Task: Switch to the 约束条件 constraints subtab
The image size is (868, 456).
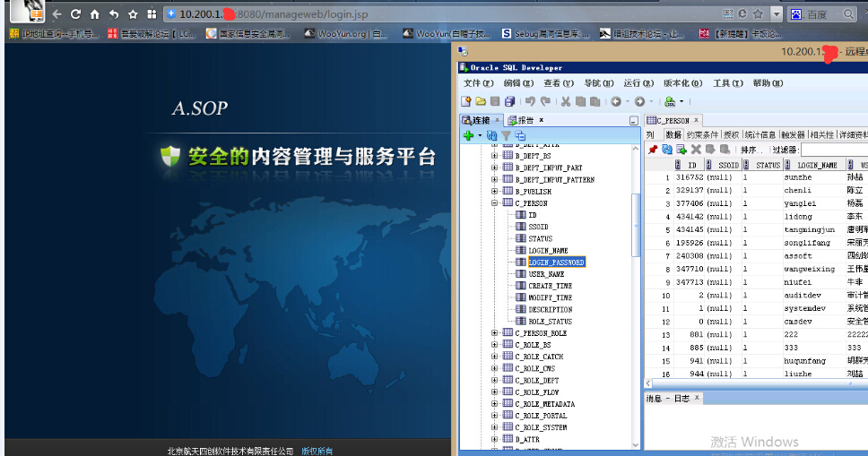Action: click(702, 134)
